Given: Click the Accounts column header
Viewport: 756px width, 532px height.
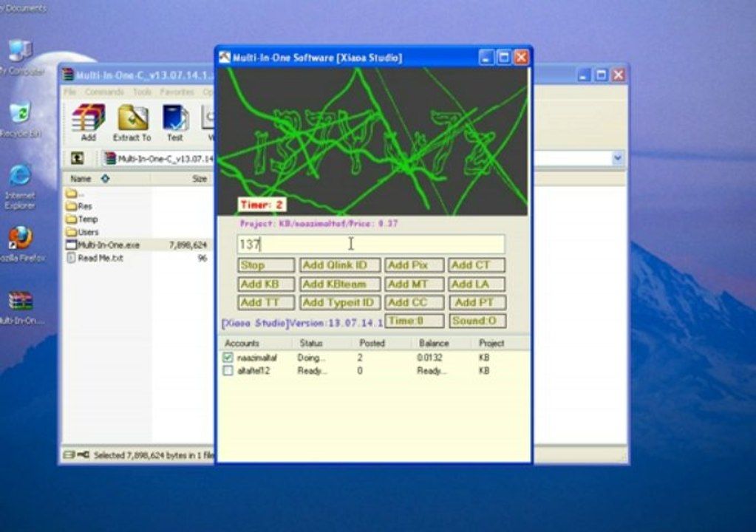Looking at the screenshot, I should (x=255, y=343).
